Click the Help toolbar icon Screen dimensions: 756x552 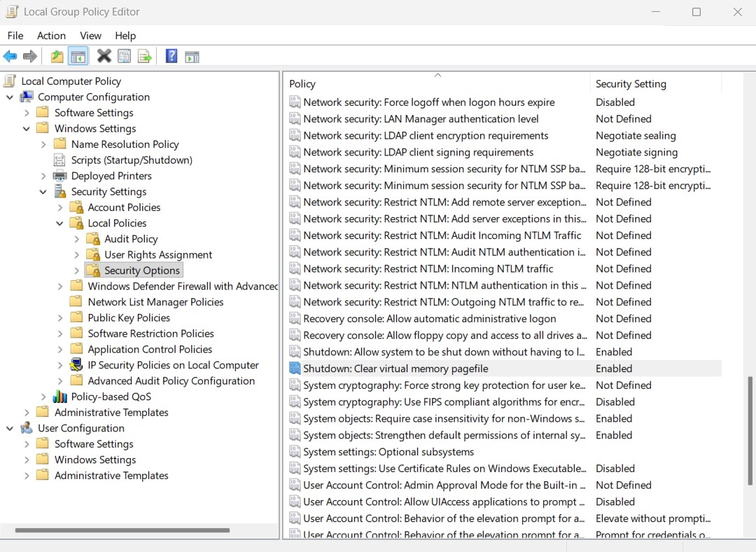pos(170,56)
